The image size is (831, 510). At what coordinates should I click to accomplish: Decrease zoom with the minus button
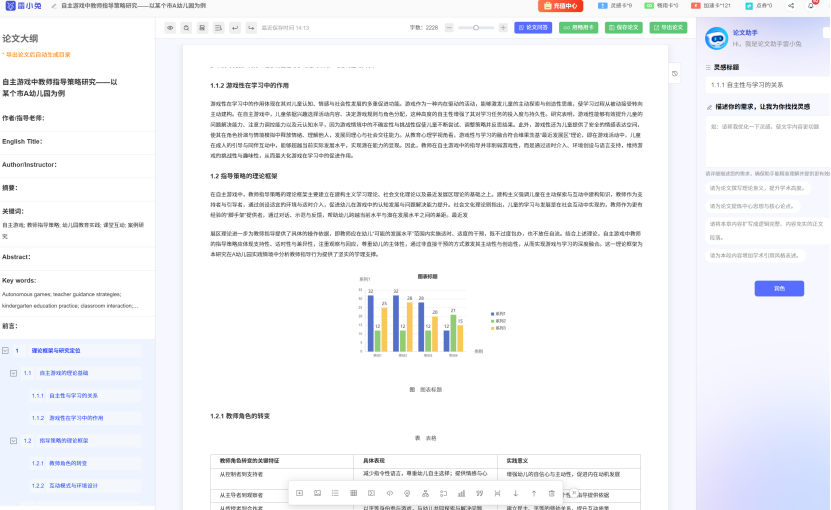(x=449, y=28)
